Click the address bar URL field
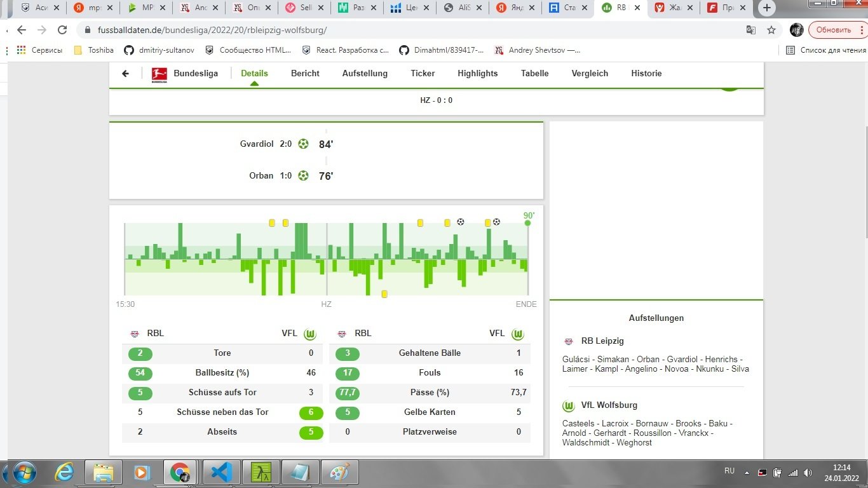 point(381,30)
